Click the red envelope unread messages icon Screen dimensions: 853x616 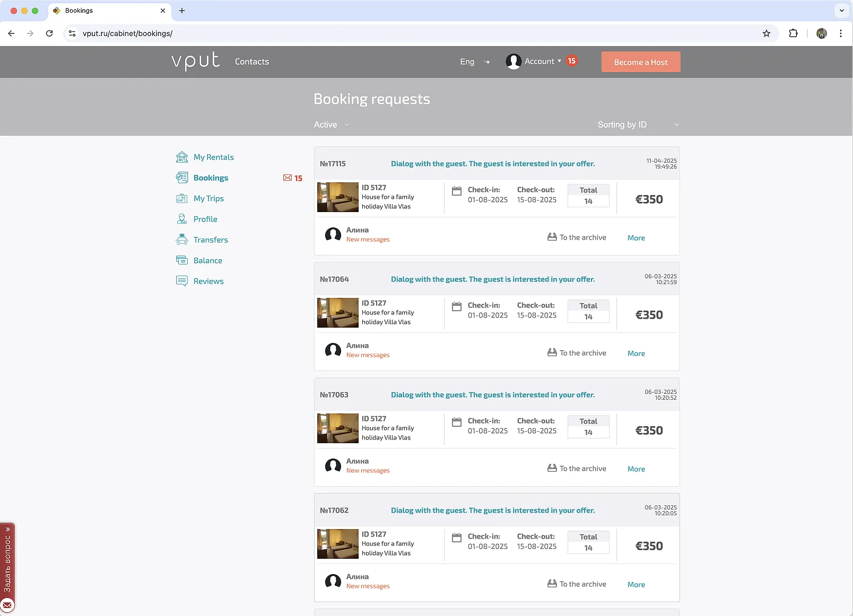coord(288,178)
